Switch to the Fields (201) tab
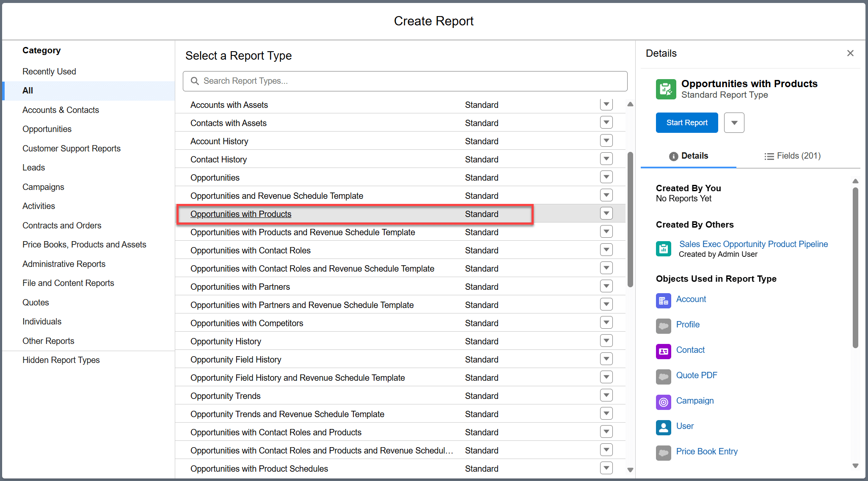868x481 pixels. [x=792, y=156]
